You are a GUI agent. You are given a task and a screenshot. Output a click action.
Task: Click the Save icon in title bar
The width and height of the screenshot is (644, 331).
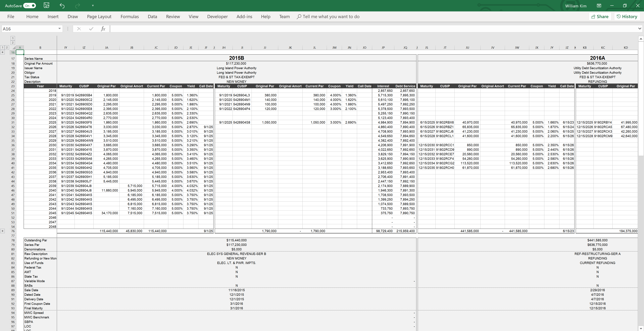[46, 6]
